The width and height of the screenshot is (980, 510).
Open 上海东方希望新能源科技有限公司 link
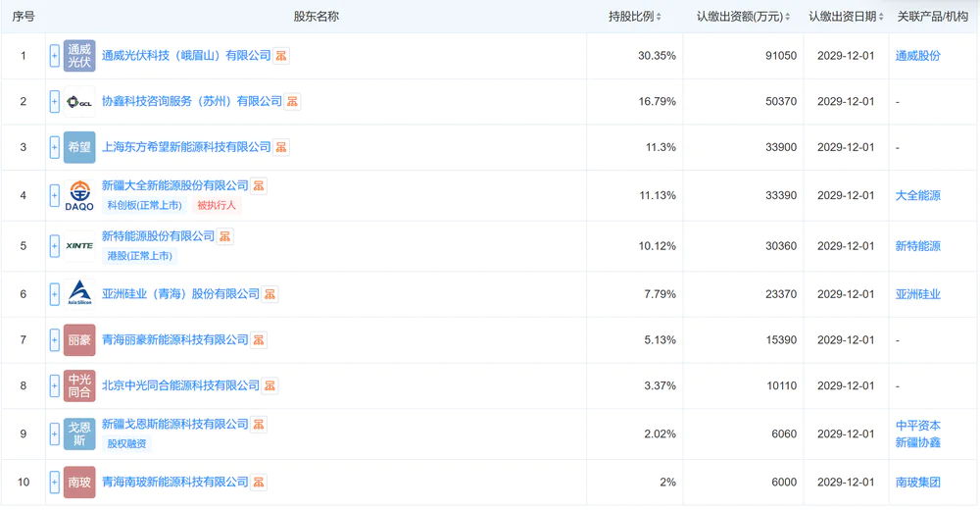(x=186, y=147)
